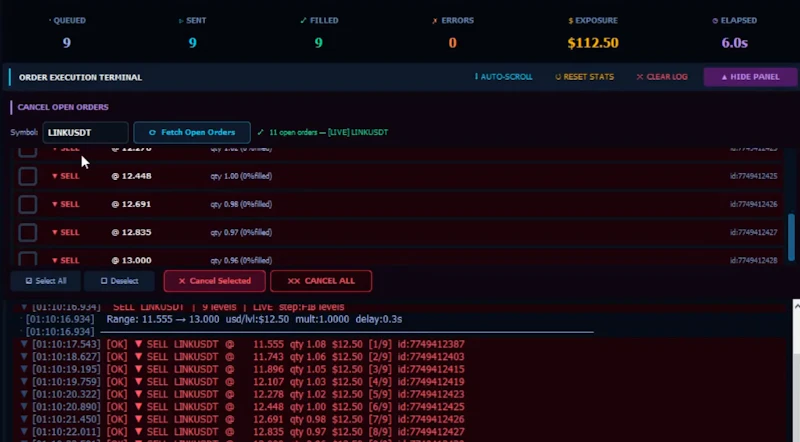The image size is (800, 442).
Task: Click the ORDER EXECUTION TERMINAL title
Action: 80,78
